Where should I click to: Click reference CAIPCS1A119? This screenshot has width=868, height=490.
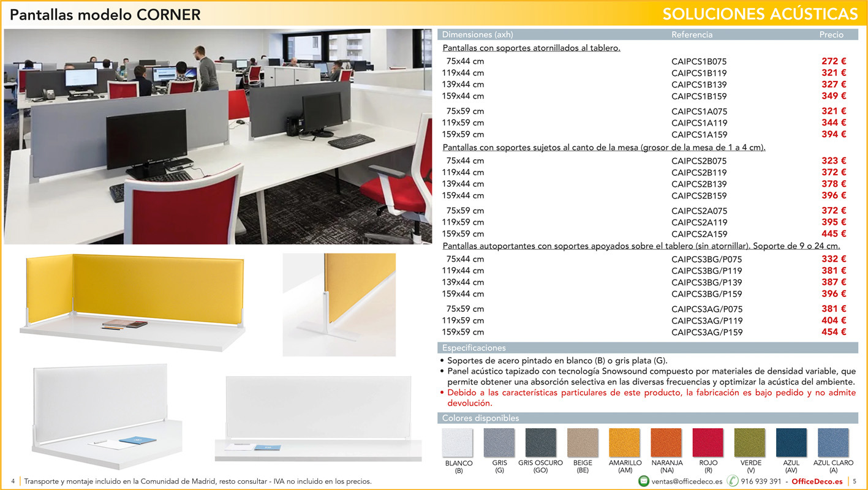click(x=699, y=123)
